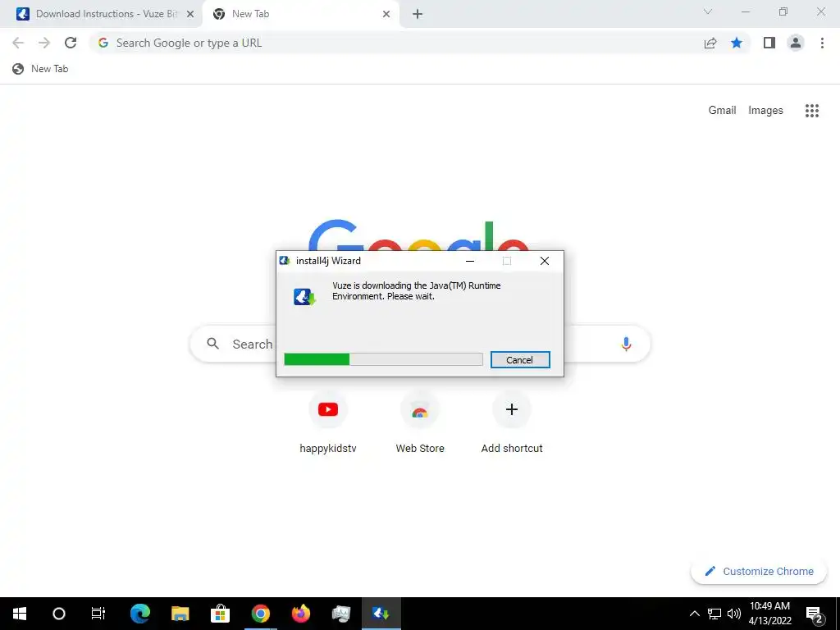Click the install4j Wizard title bar icon
This screenshot has height=630, width=840.
285,261
